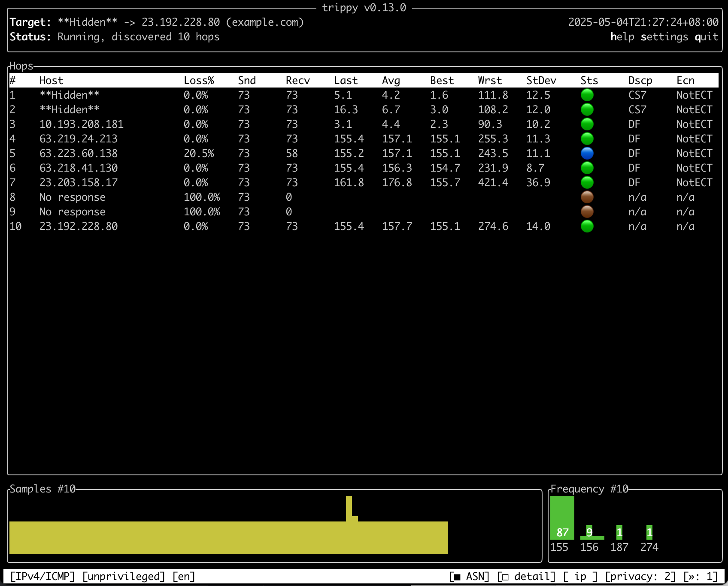Click quit to exit trippy

pos(707,37)
